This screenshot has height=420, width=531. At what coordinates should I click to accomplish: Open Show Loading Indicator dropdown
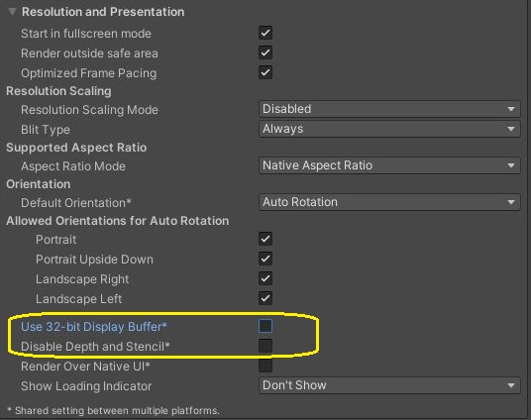point(389,385)
